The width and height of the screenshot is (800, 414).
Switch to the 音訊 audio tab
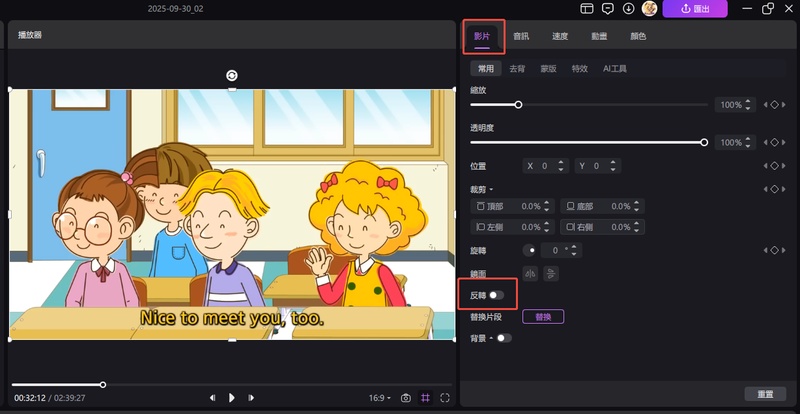(521, 36)
